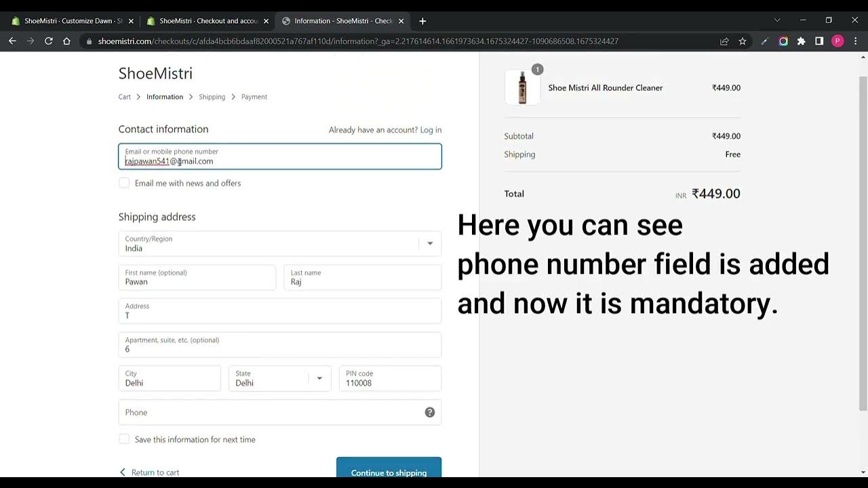Open the ShoeMistri store logo

click(155, 73)
